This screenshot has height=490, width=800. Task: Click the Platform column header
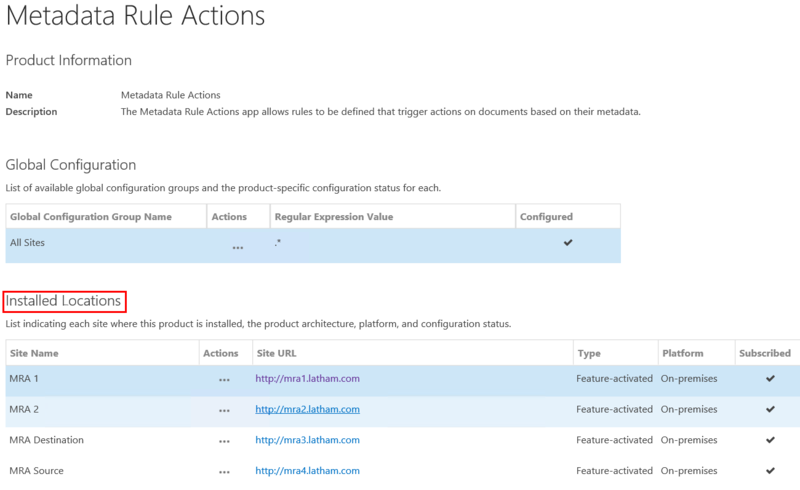click(682, 353)
